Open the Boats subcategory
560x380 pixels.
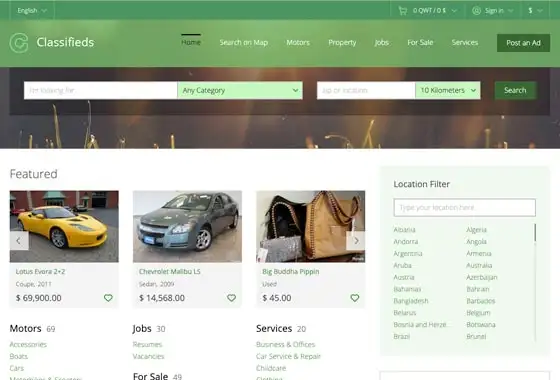[x=19, y=356]
